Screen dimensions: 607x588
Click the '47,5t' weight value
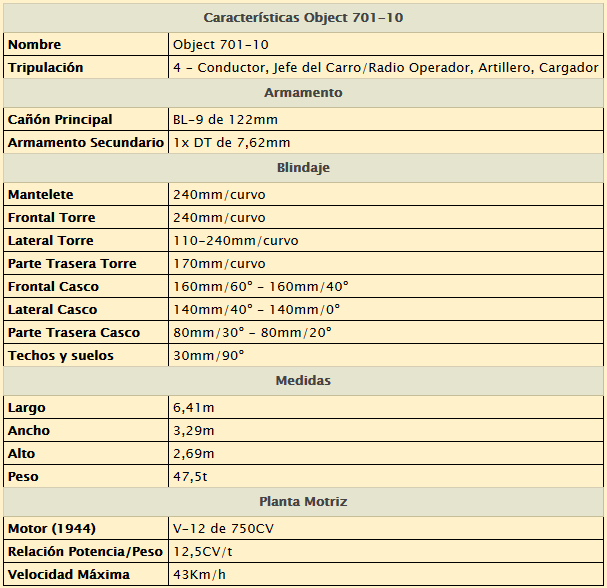(190, 477)
